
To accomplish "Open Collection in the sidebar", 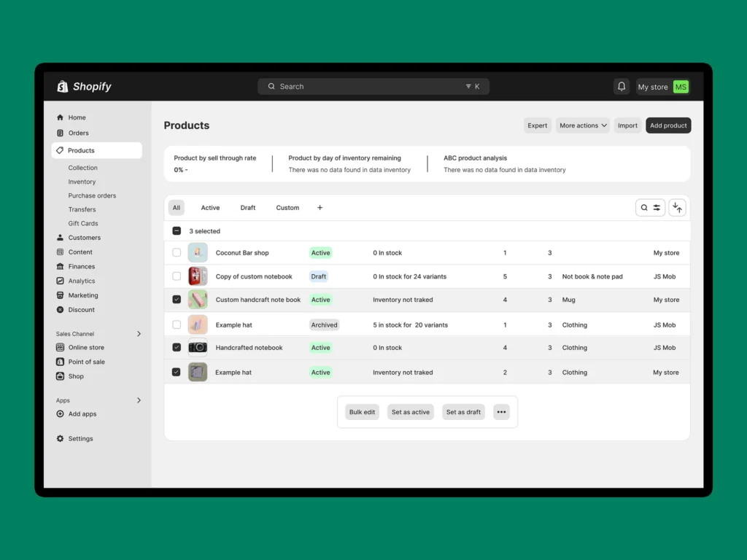I will click(x=83, y=168).
